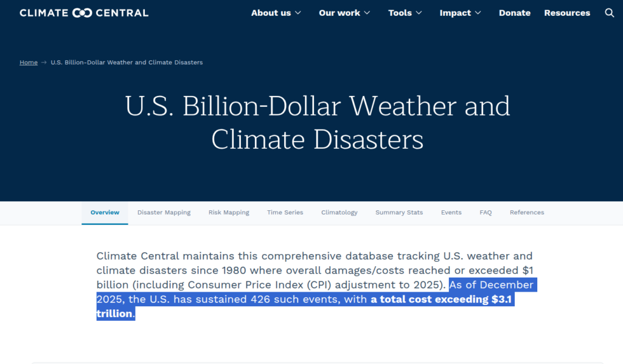
Task: Click the Donate link
Action: (x=514, y=13)
